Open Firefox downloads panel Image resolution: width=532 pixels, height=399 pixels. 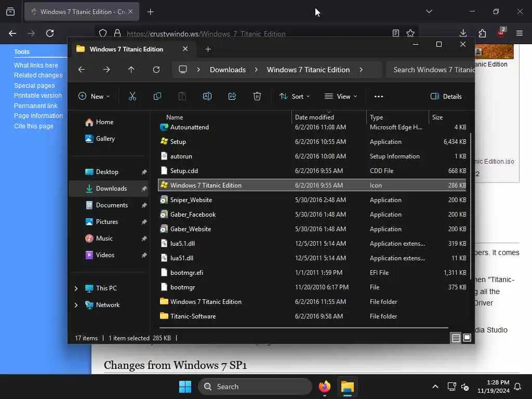(463, 33)
